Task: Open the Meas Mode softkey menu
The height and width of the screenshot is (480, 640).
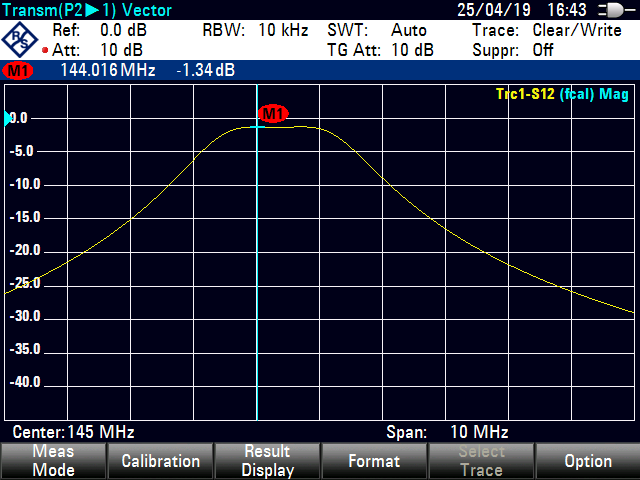Action: pos(53,461)
